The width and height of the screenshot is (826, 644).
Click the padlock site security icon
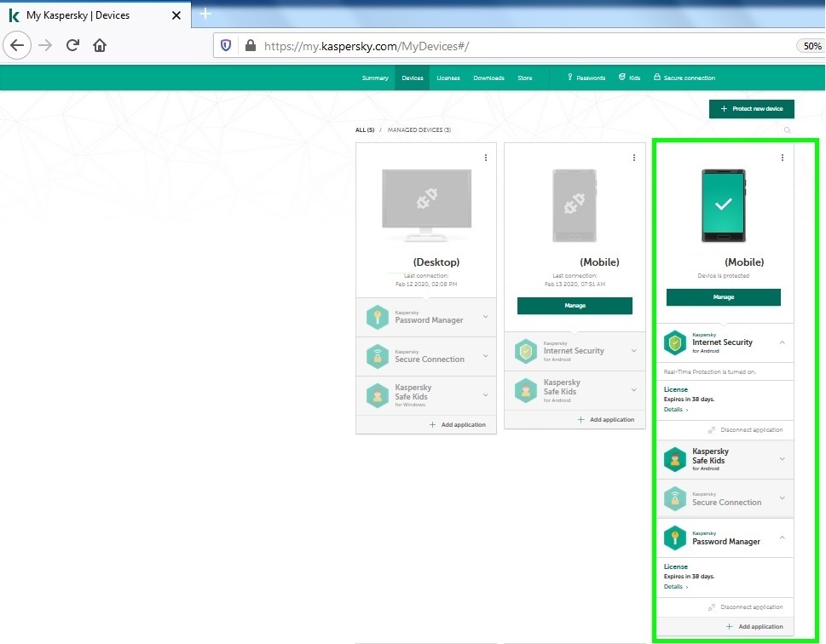251,45
